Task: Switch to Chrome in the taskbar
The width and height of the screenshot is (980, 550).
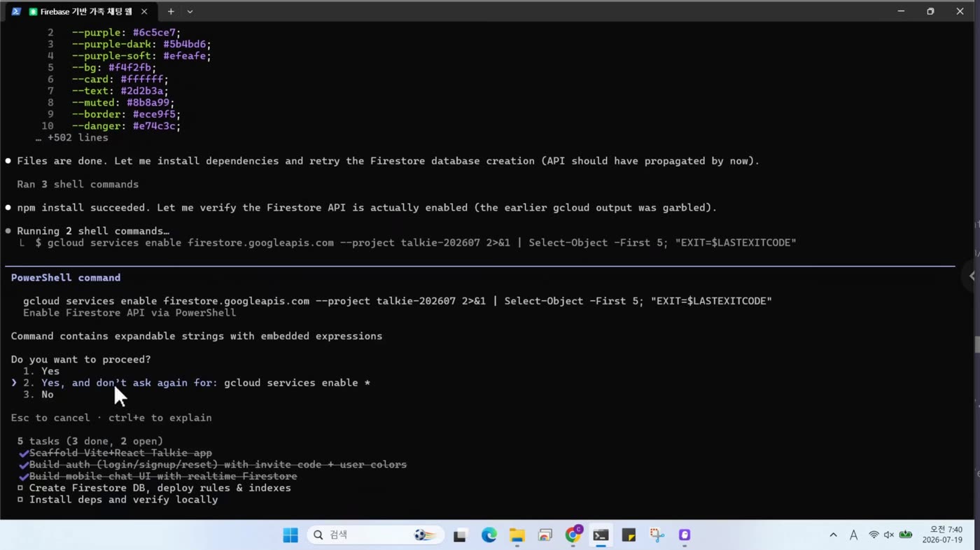Action: pyautogui.click(x=573, y=535)
